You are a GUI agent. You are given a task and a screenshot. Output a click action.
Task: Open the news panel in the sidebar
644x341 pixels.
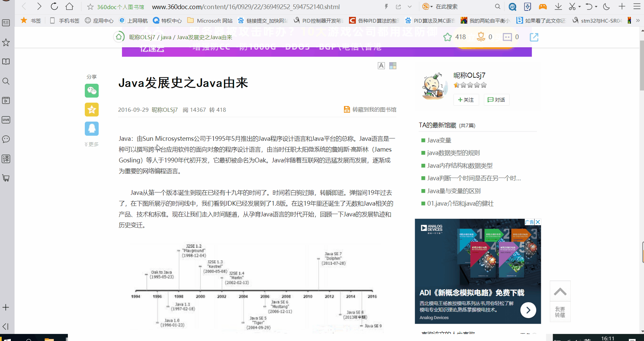click(6, 23)
